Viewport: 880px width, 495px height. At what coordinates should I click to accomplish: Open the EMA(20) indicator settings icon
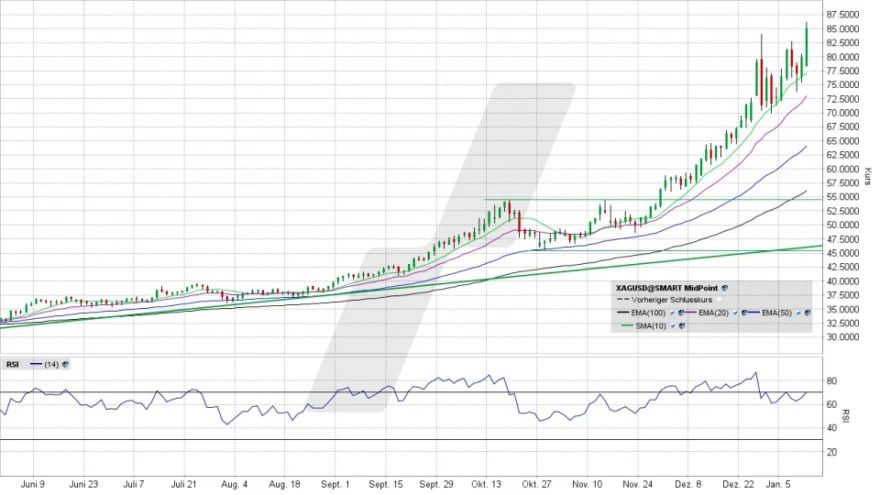click(744, 313)
